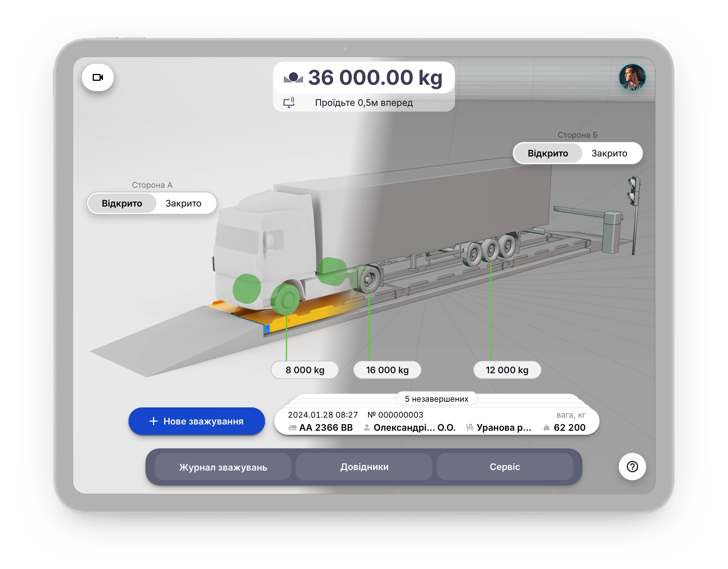Open Сервіс tab
This screenshot has width=728, height=569.
(505, 467)
